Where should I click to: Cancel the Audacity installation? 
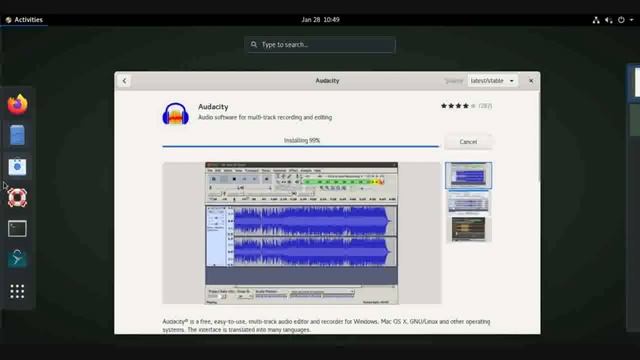468,142
